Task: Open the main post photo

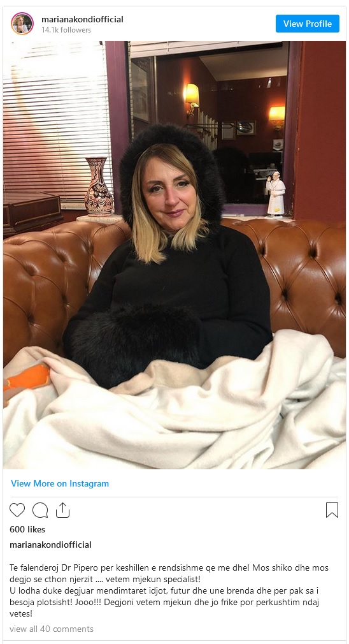Action: tap(174, 254)
